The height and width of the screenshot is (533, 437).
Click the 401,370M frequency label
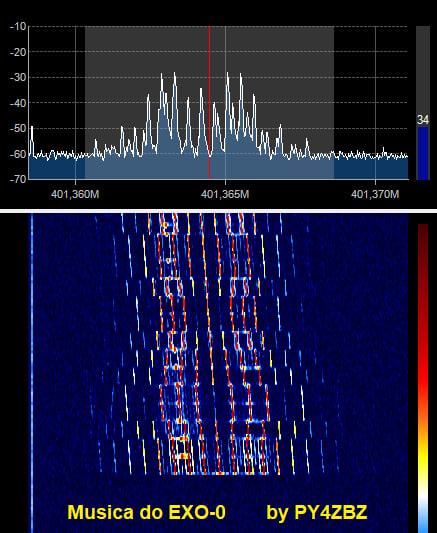[x=375, y=194]
